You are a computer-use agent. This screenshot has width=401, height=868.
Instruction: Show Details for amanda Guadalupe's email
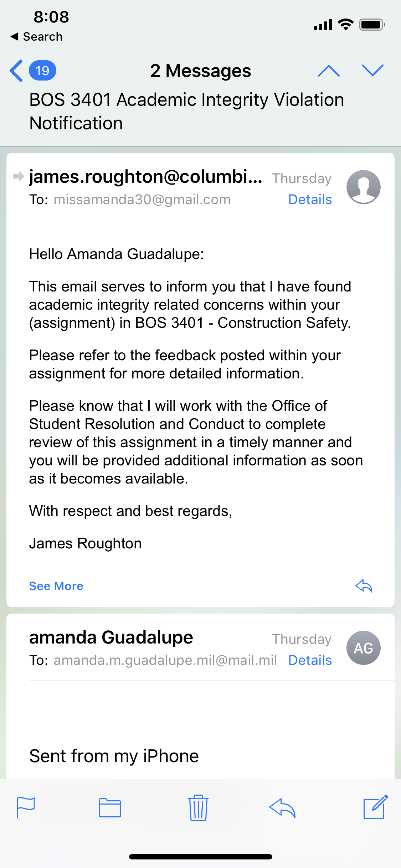(310, 660)
